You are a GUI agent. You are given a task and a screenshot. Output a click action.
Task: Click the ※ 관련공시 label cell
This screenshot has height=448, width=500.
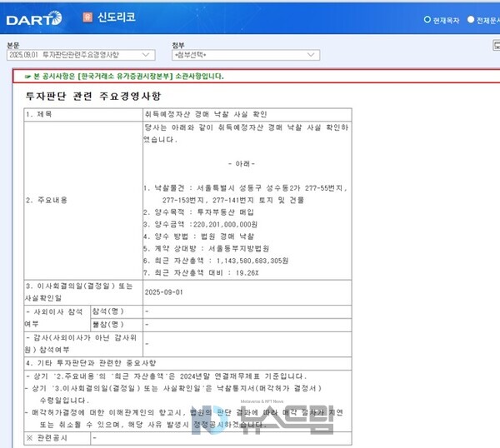[x=57, y=438]
